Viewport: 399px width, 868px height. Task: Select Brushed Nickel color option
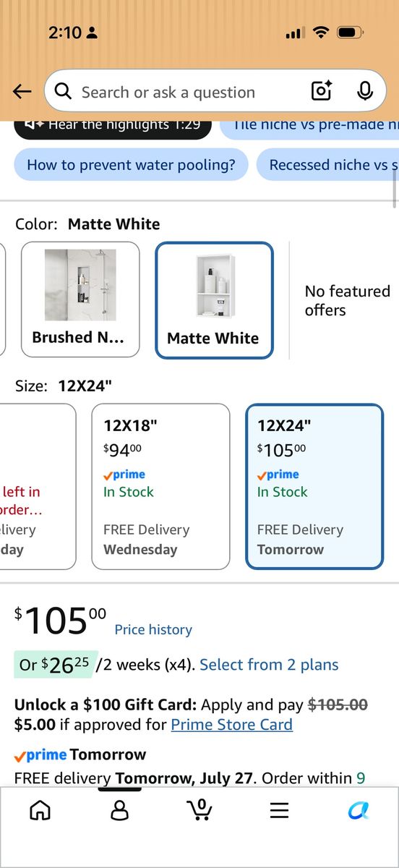coord(80,299)
